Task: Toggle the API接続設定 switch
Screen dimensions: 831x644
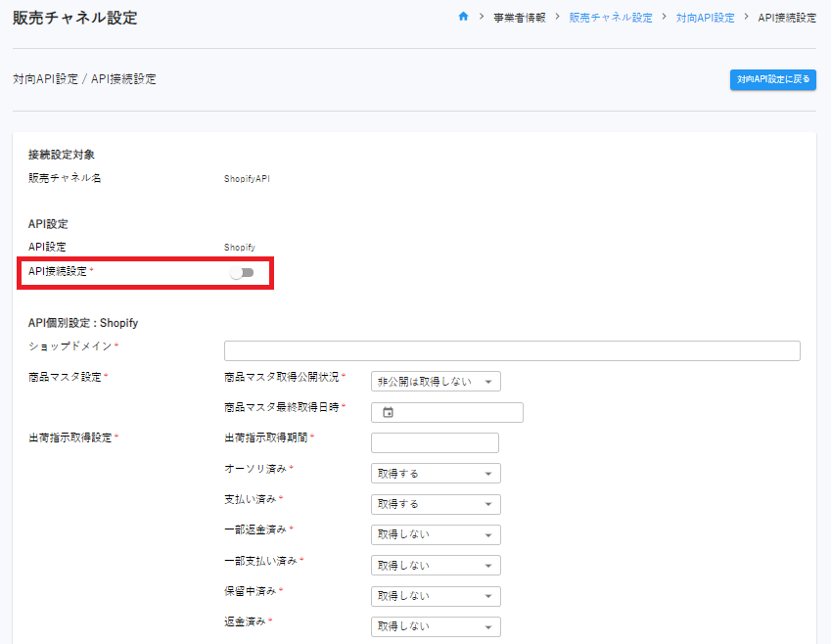Action: tap(242, 273)
